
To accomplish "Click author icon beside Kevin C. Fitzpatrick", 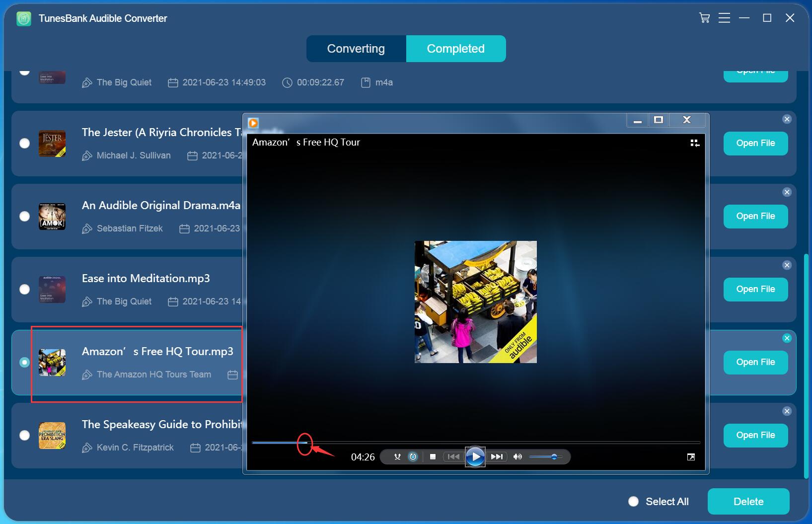I will [87, 448].
